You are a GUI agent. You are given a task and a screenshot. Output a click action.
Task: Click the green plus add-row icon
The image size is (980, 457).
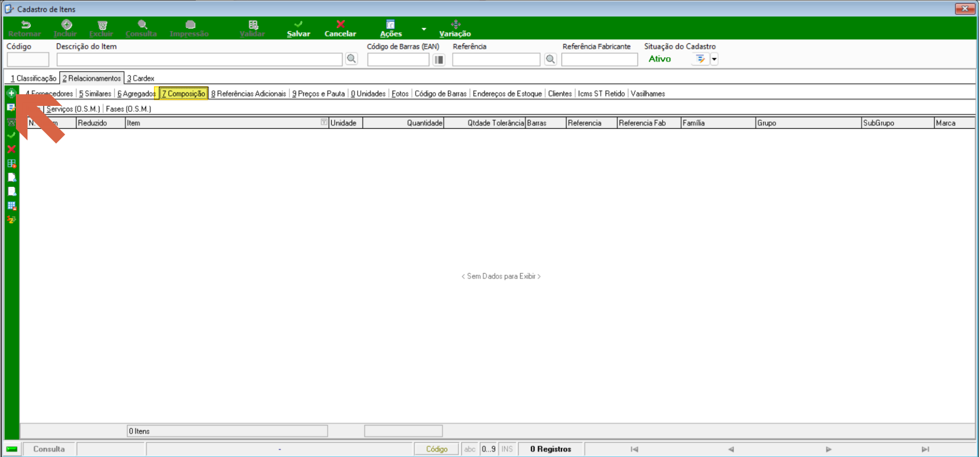[x=11, y=93]
